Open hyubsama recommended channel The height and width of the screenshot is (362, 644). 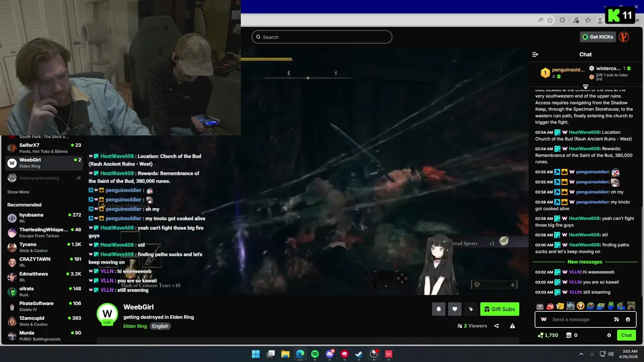[44, 218]
